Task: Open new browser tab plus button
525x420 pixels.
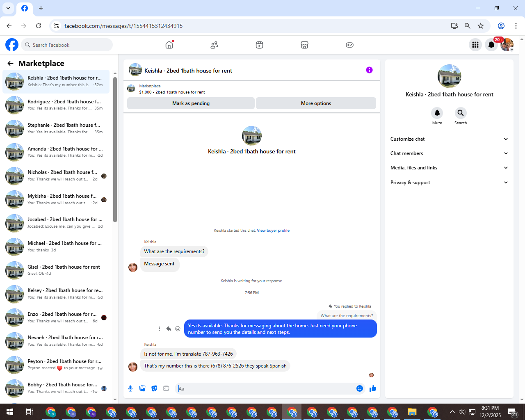Action: [41, 8]
